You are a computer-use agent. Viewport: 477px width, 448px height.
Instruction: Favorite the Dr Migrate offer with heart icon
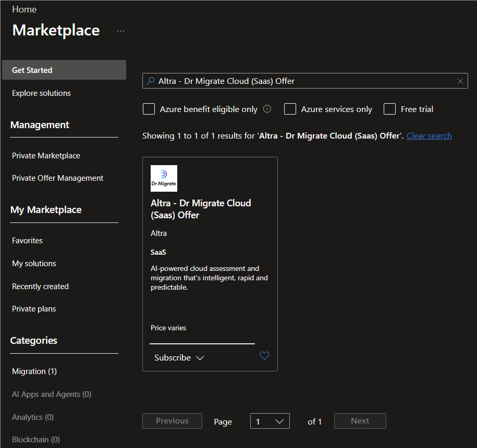click(x=264, y=355)
